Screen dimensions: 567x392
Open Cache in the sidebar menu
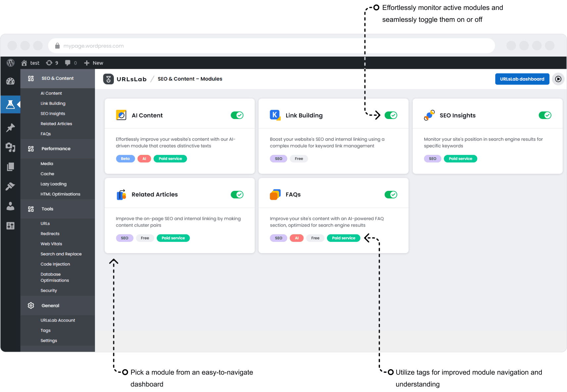47,174
